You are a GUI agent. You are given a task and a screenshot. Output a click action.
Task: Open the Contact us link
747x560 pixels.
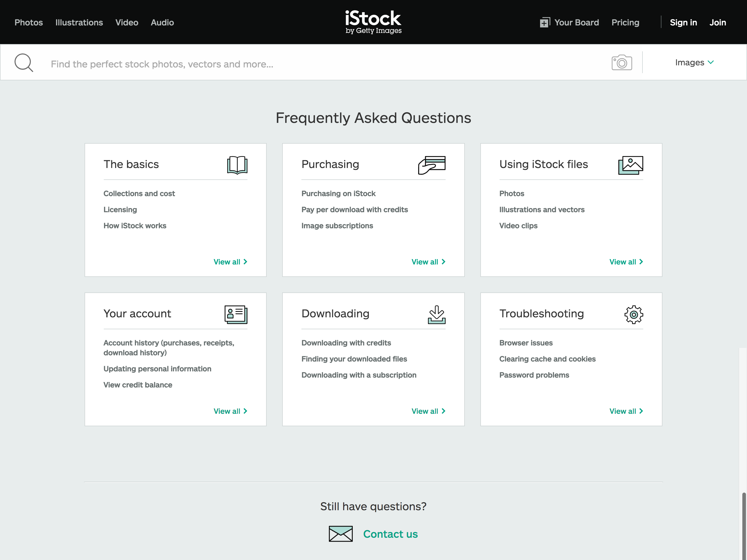[390, 534]
